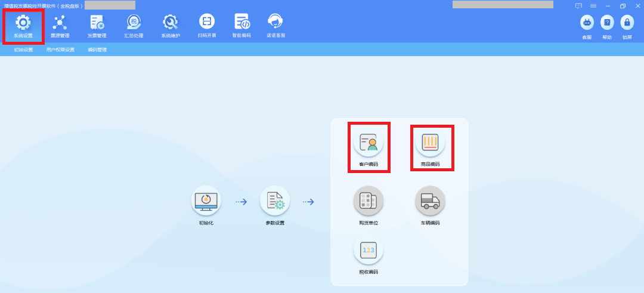Click the 客户编码 customer code icon
This screenshot has height=293, width=644.
(x=369, y=143)
